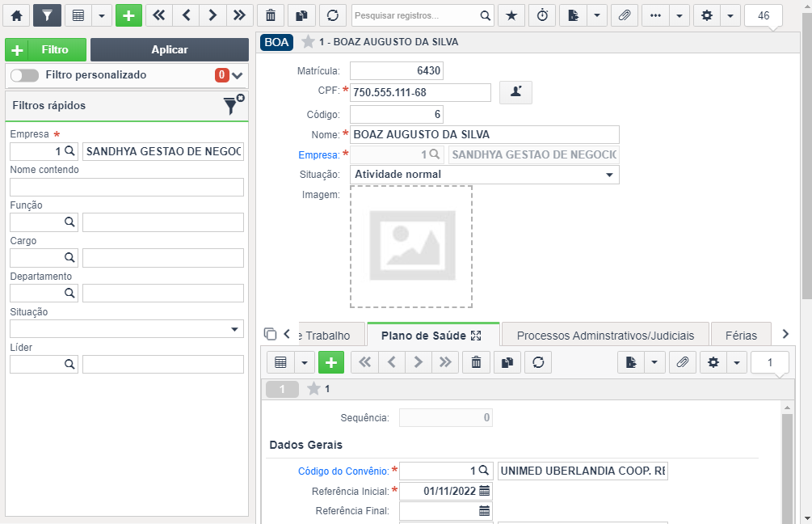Open Situação dropdown showing Atividade normal

coord(485,175)
